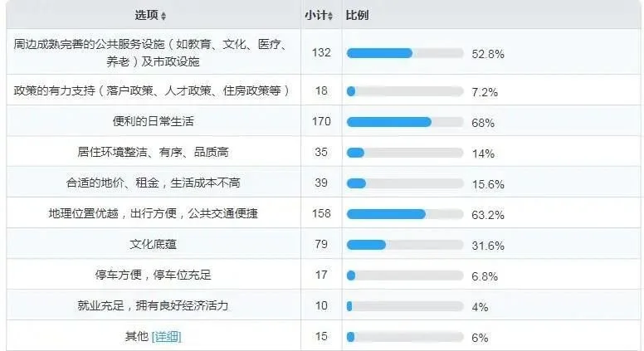644x351 pixels.
Task: Click the 就业充足，拥有良好经济活力 label
Action: click(x=154, y=305)
